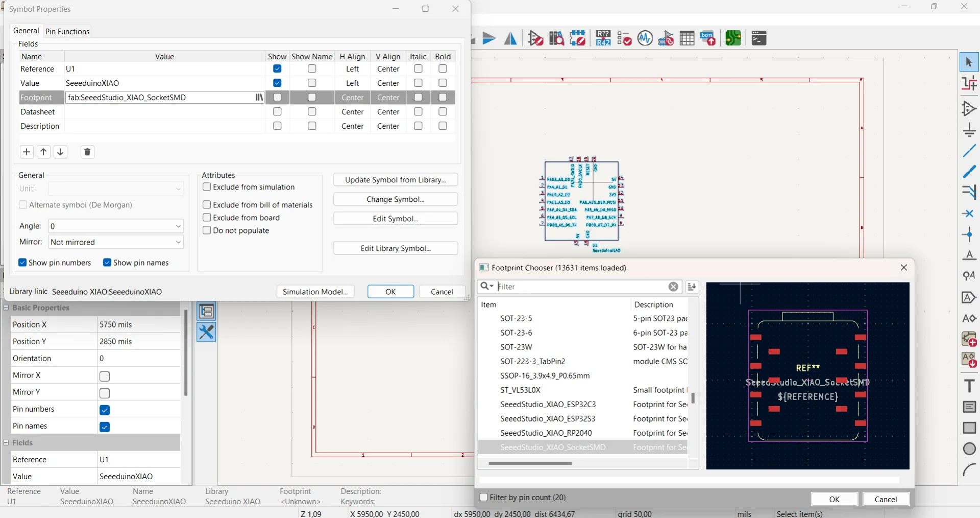This screenshot has height=518, width=980.
Task: Enable Filter by pin count checkbox
Action: (484, 497)
